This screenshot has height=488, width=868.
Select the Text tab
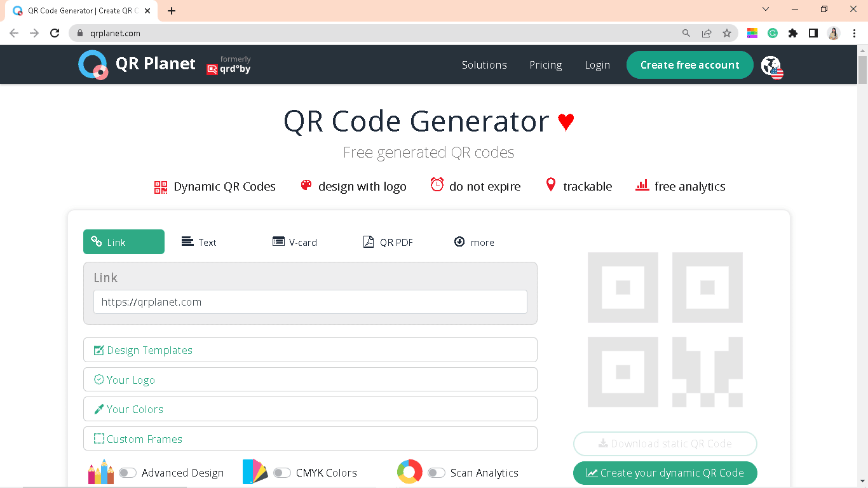point(199,242)
